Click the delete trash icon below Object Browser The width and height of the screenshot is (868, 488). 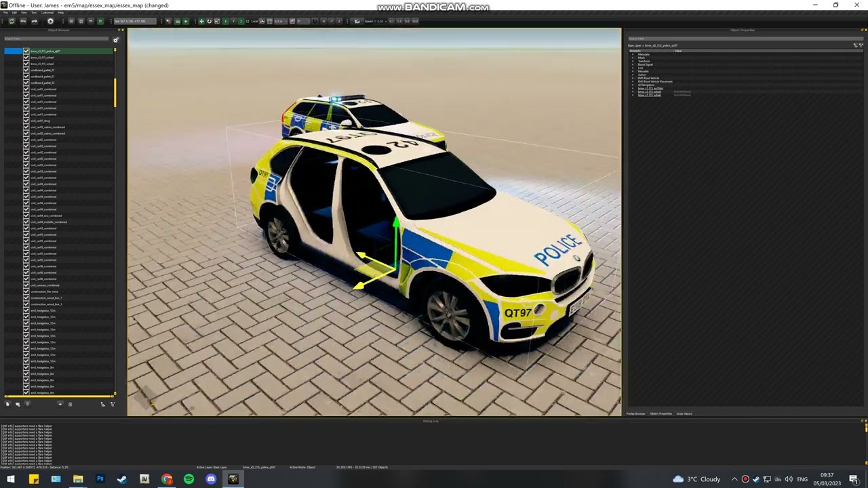(27, 404)
